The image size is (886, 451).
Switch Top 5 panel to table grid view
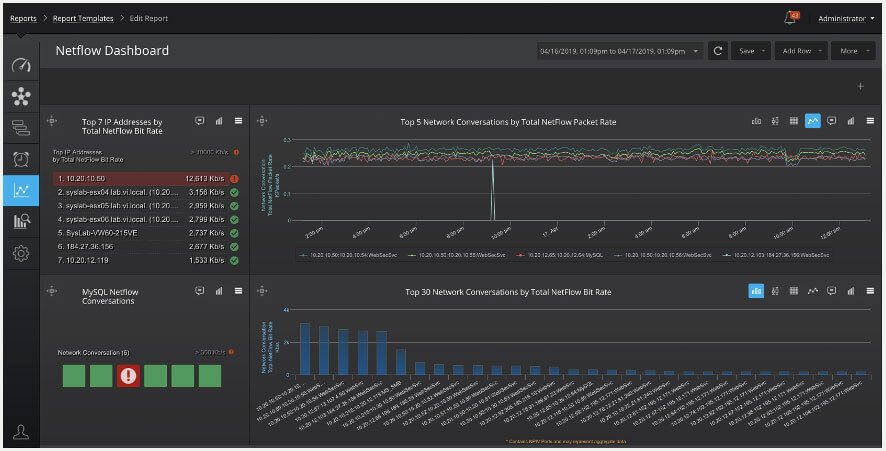(x=794, y=120)
